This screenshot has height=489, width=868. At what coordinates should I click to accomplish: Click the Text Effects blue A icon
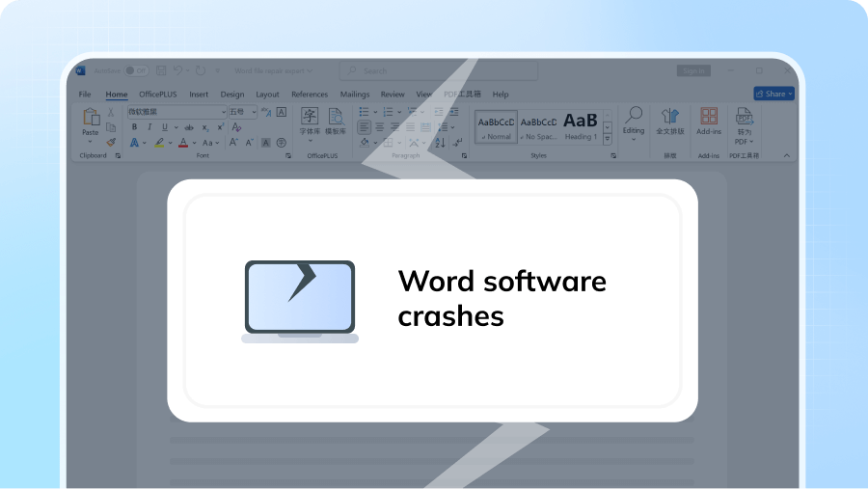click(x=134, y=143)
